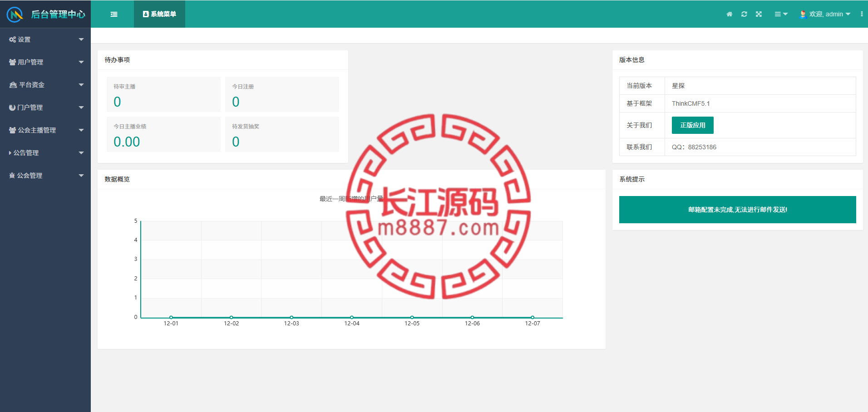Click the ThinkCMF5.1 framework value
Screen dimensions: 868x412
coord(691,103)
